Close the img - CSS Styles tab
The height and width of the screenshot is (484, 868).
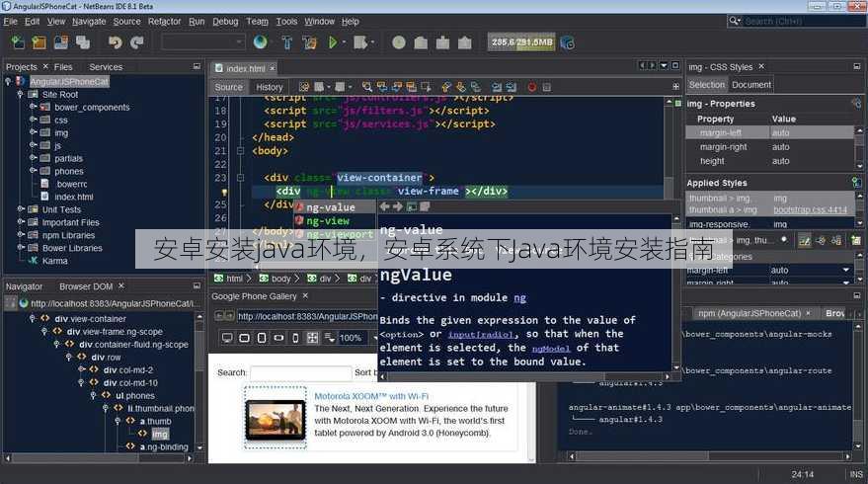(761, 66)
